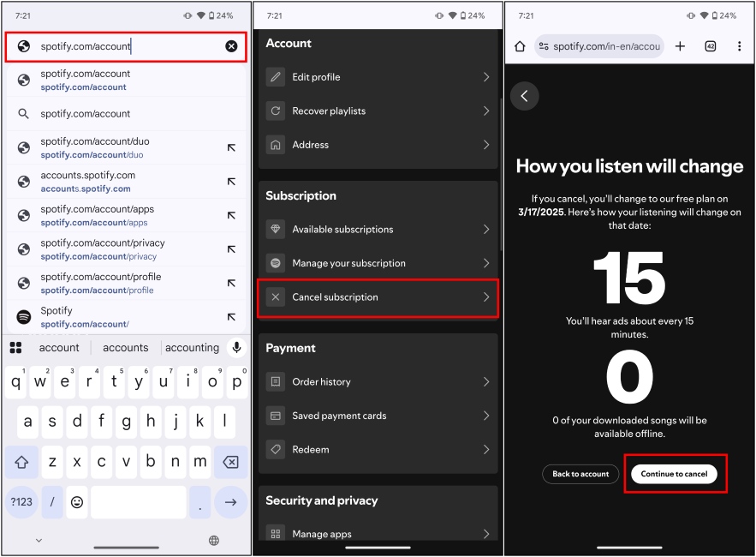The image size is (756, 557).
Task: Open the Address option
Action: tap(378, 145)
